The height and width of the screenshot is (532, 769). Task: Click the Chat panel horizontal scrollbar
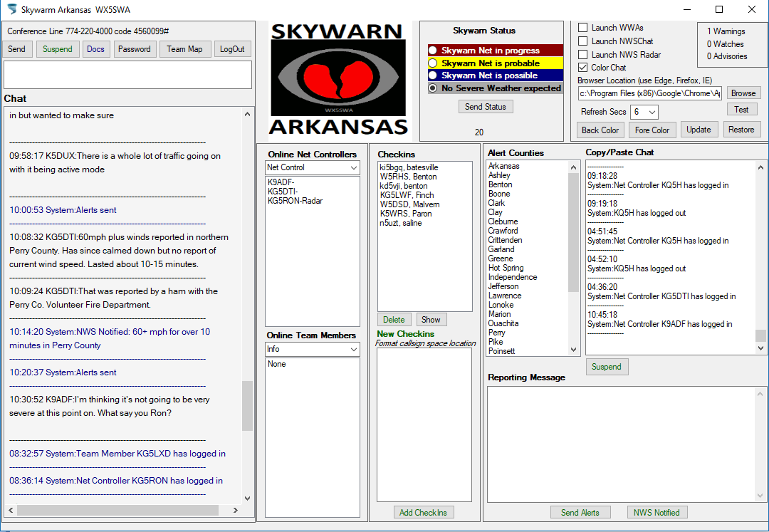coord(117,510)
